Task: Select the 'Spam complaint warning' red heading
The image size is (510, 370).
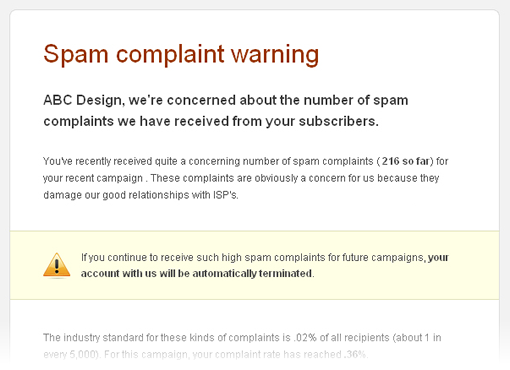Action: pyautogui.click(x=181, y=54)
